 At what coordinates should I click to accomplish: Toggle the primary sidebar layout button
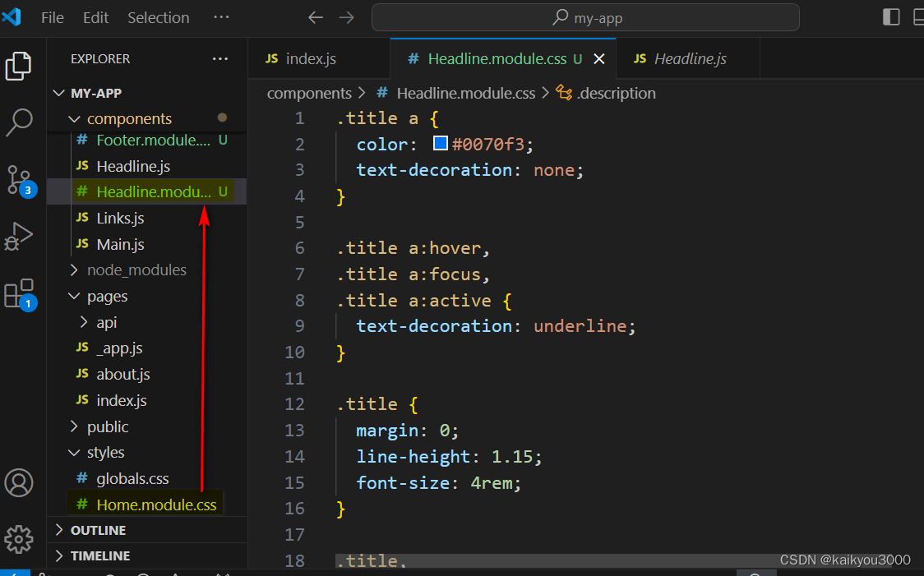[x=891, y=17]
